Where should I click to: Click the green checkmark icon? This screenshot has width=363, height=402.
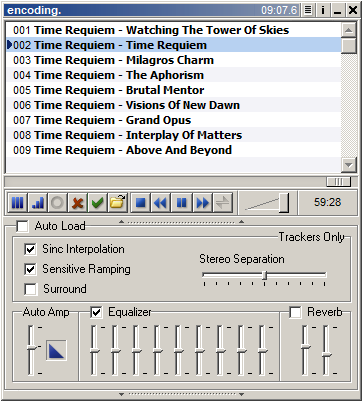[97, 203]
